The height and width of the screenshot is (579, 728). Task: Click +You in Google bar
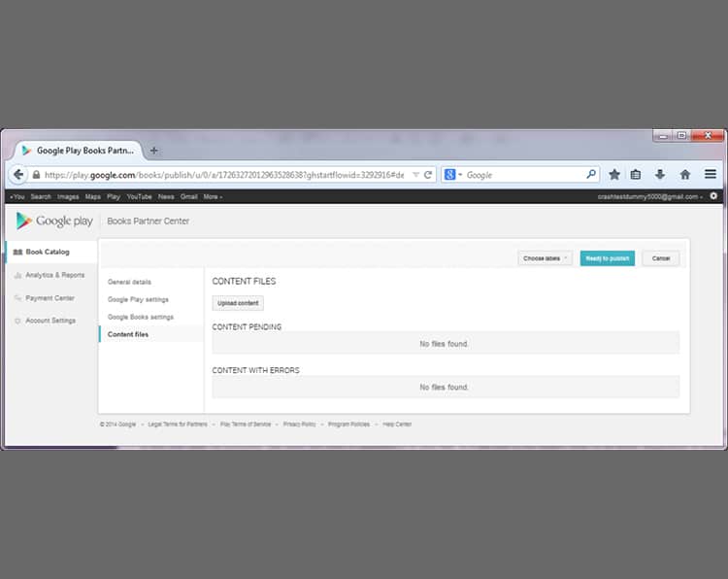pos(17,196)
